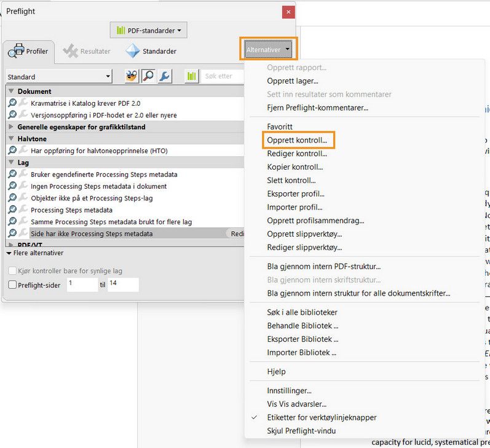Open the PDF-standarder dropdown
This screenshot has height=448, width=490.
click(148, 30)
